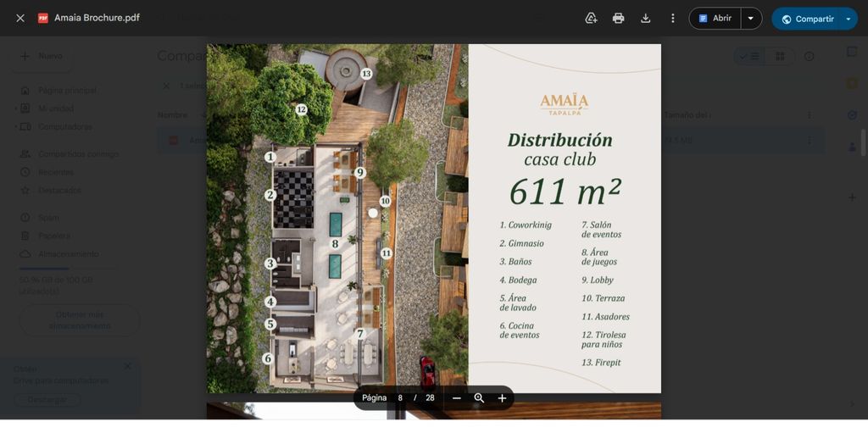
Task: Expand the Computadoras tree arrow
Action: (16, 127)
